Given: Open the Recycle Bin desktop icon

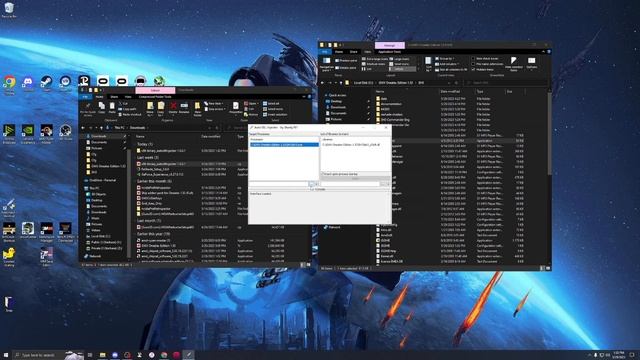Looking at the screenshot, I should 9,10.
